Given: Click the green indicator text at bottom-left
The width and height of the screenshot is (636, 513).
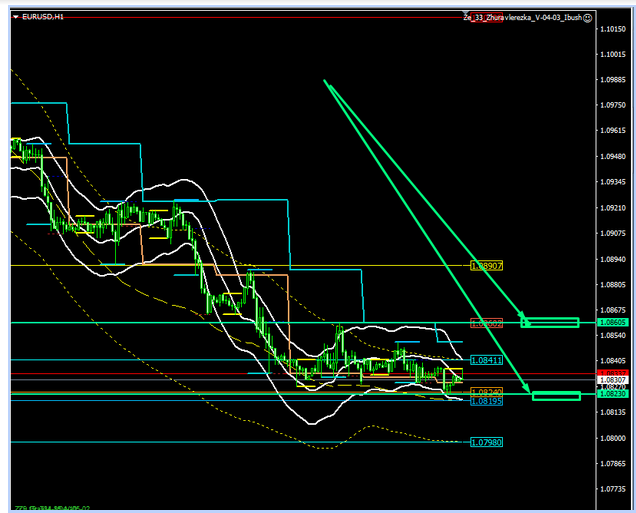Looking at the screenshot, I should click(50, 506).
